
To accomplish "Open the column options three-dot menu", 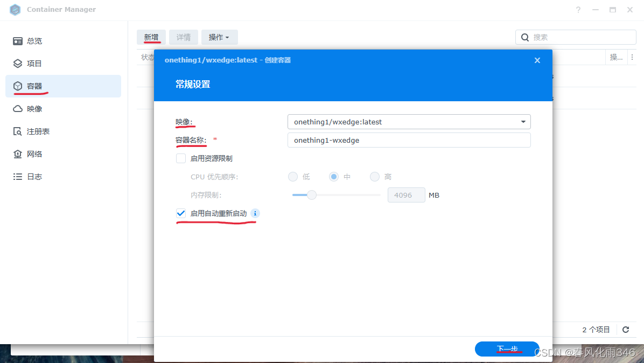I will [x=632, y=58].
